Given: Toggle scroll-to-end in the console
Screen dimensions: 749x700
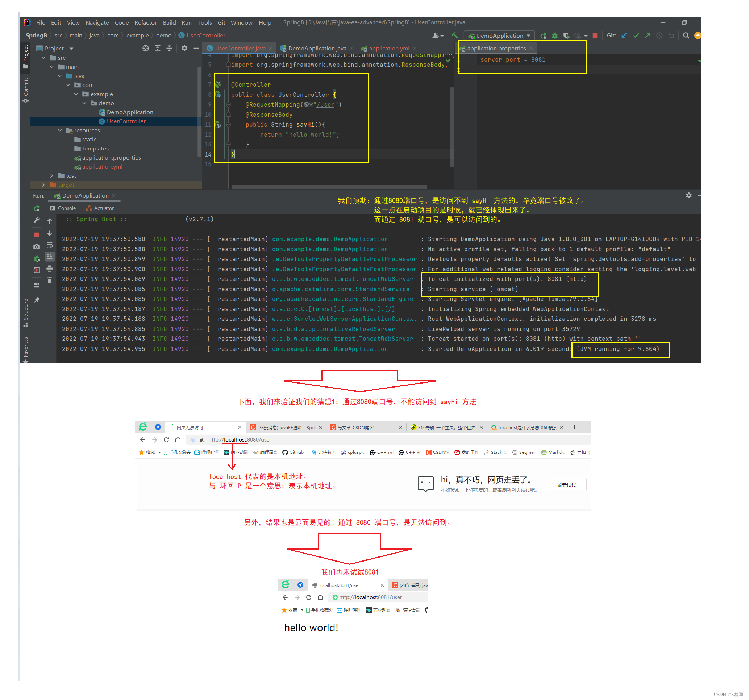Looking at the screenshot, I should click(50, 257).
